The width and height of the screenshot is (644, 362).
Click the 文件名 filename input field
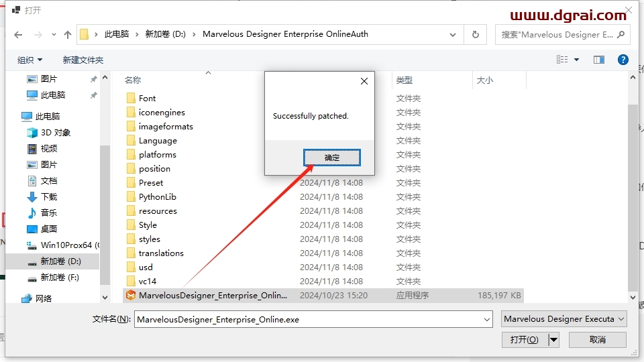[x=308, y=319]
